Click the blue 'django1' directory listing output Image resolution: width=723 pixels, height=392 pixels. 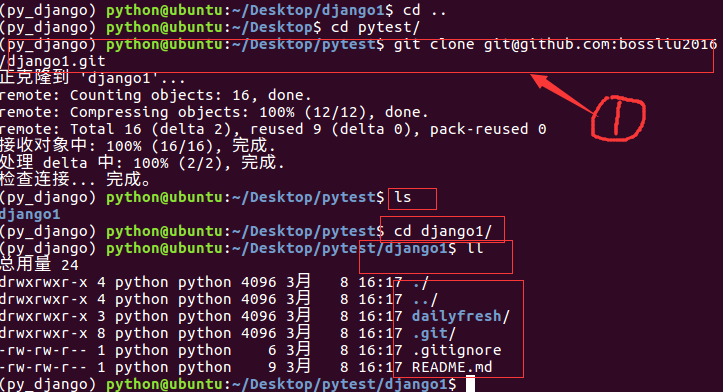pos(30,214)
